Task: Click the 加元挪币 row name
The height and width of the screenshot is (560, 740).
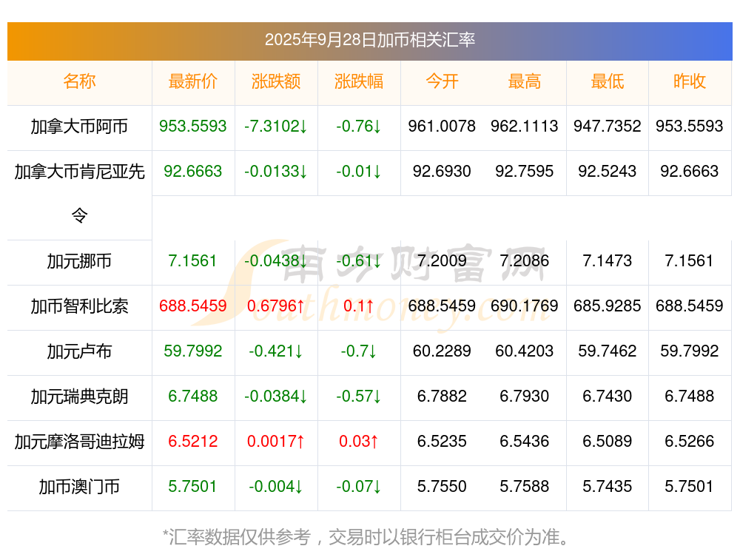Action: point(79,261)
